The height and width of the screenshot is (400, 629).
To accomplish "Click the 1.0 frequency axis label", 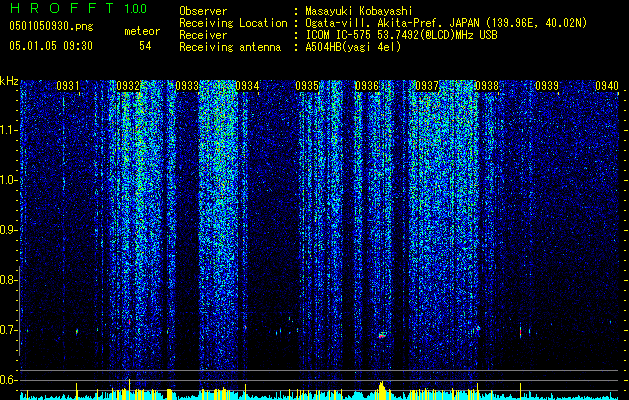I will coord(9,180).
